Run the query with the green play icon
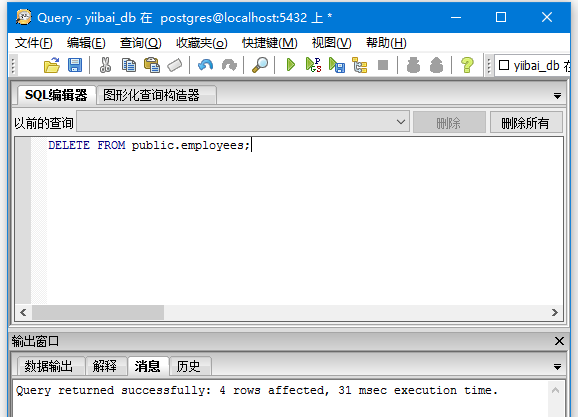Viewport: 578px width, 417px height. (290, 65)
